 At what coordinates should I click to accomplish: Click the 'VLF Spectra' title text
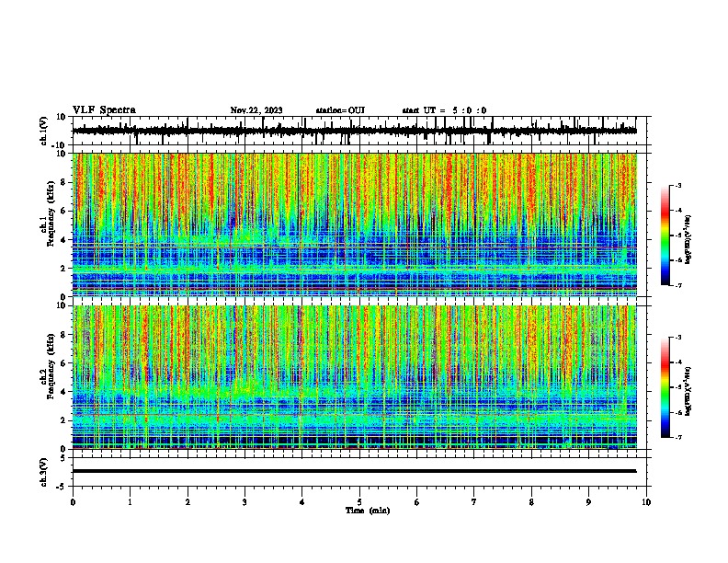(105, 110)
